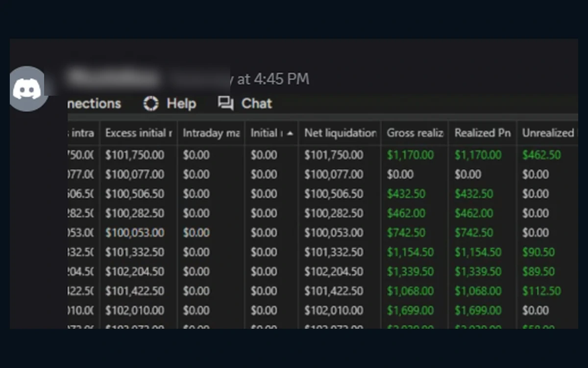The image size is (588, 368).
Task: Select Net liquidation cell $102,010.00
Action: coord(334,311)
